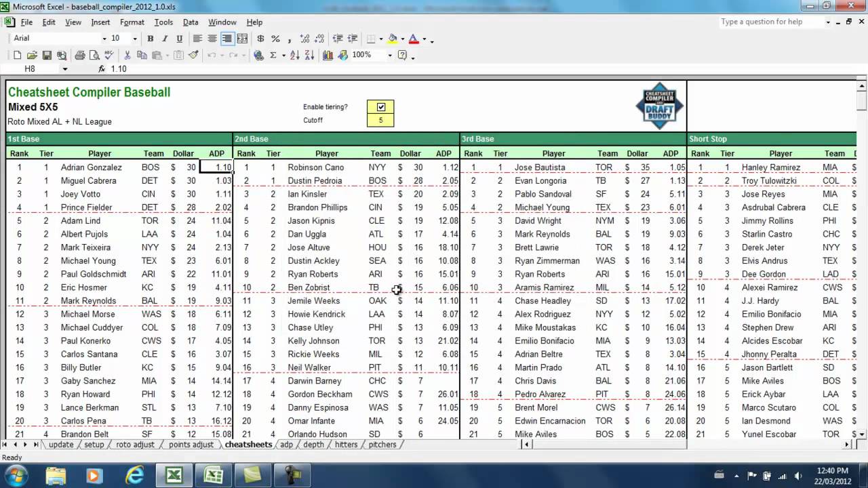This screenshot has height=488, width=868.
Task: Toggle Center alignment
Action: click(x=212, y=39)
